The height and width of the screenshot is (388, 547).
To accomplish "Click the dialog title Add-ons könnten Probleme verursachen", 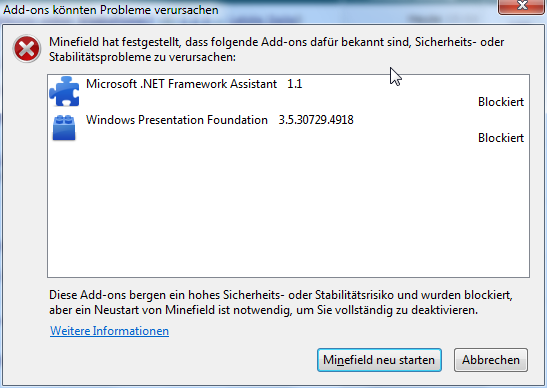I will [x=111, y=10].
